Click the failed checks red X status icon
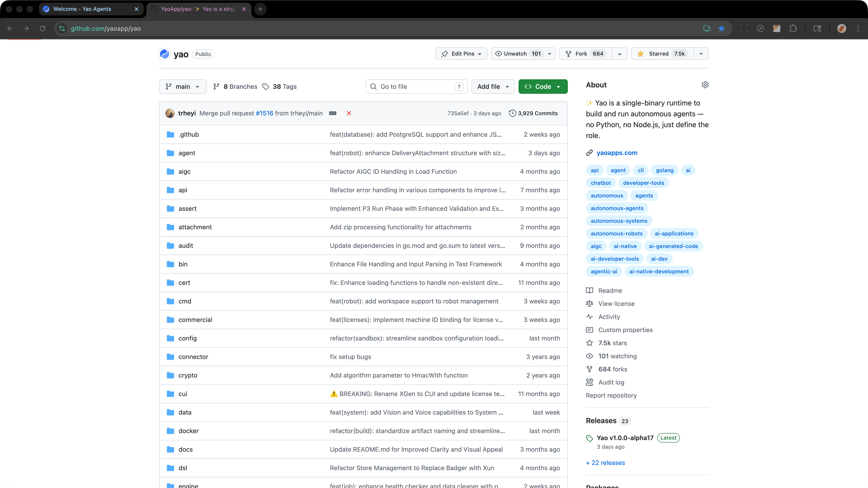 pyautogui.click(x=349, y=113)
